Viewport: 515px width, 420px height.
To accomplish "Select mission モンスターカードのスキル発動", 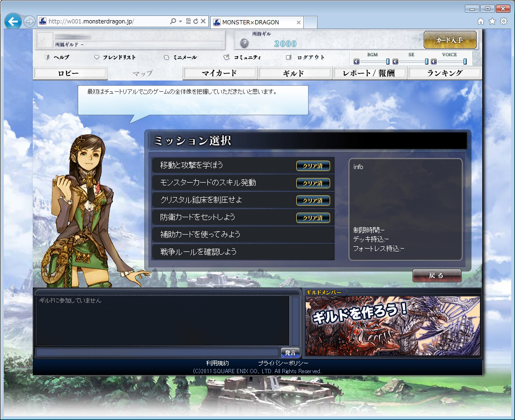I will pyautogui.click(x=243, y=183).
